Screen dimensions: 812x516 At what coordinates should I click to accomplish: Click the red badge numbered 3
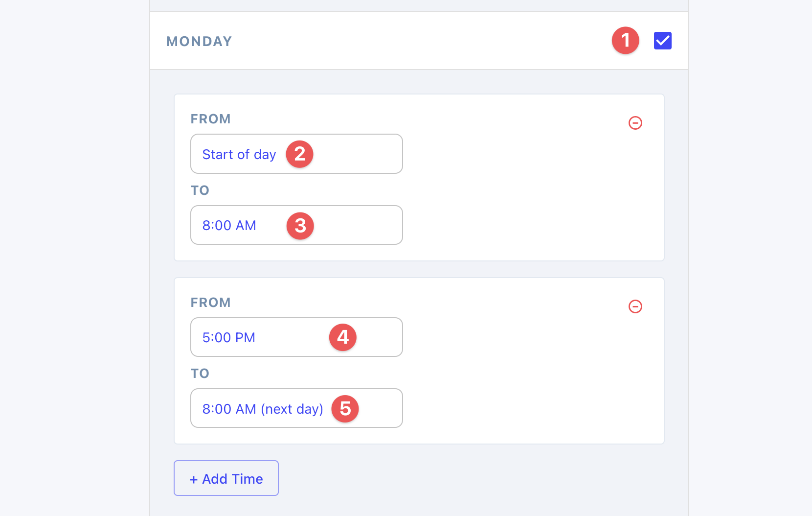tap(300, 226)
